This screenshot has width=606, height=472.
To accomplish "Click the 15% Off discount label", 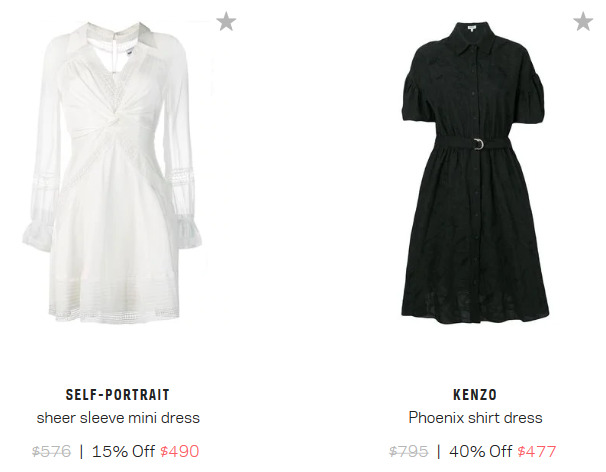I will (123, 451).
